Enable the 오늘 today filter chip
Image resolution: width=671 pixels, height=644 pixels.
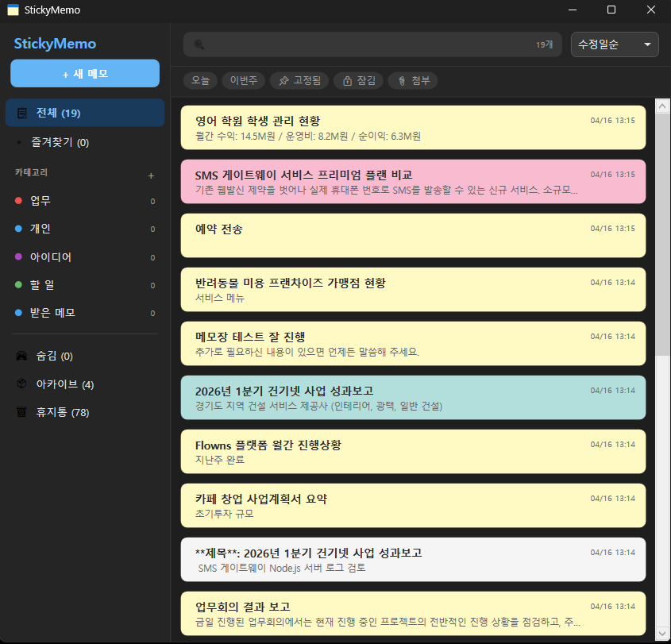pos(200,80)
